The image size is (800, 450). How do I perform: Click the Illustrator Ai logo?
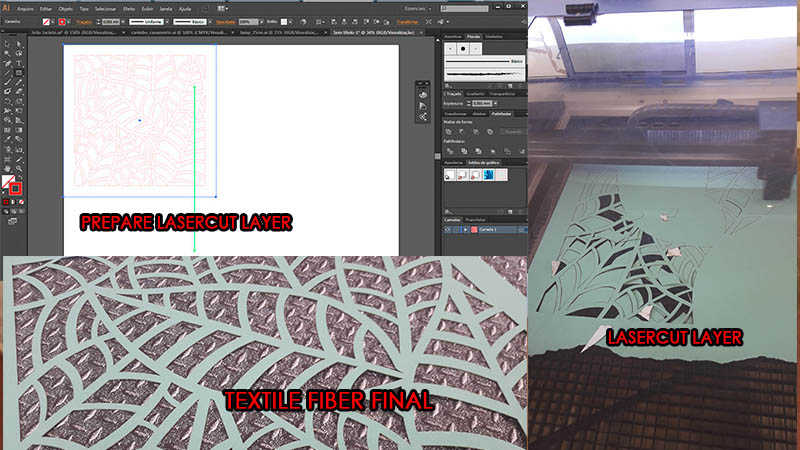[6, 8]
